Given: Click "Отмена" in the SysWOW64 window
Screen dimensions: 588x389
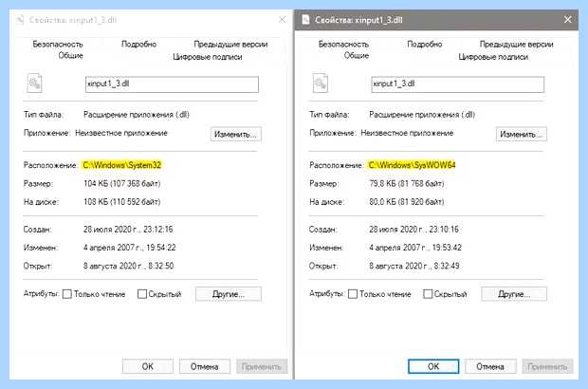Looking at the screenshot, I should pos(490,366).
